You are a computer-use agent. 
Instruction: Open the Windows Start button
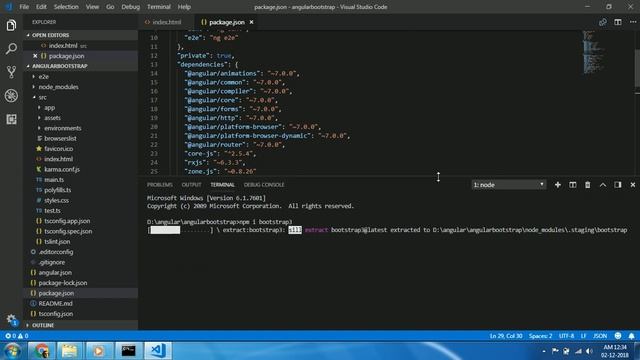click(12, 351)
